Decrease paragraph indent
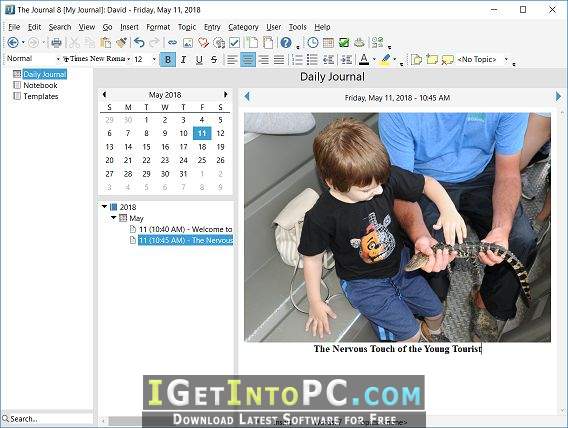568x428 pixels. pos(328,59)
